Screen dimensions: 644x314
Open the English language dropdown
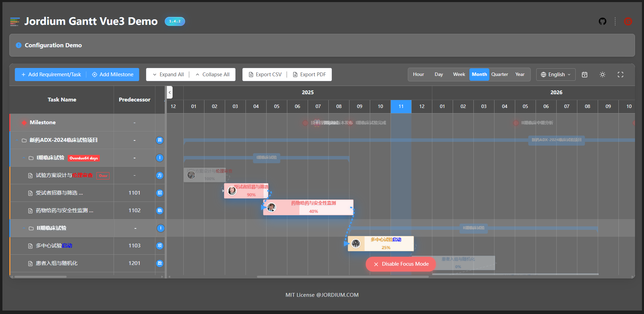click(x=556, y=74)
